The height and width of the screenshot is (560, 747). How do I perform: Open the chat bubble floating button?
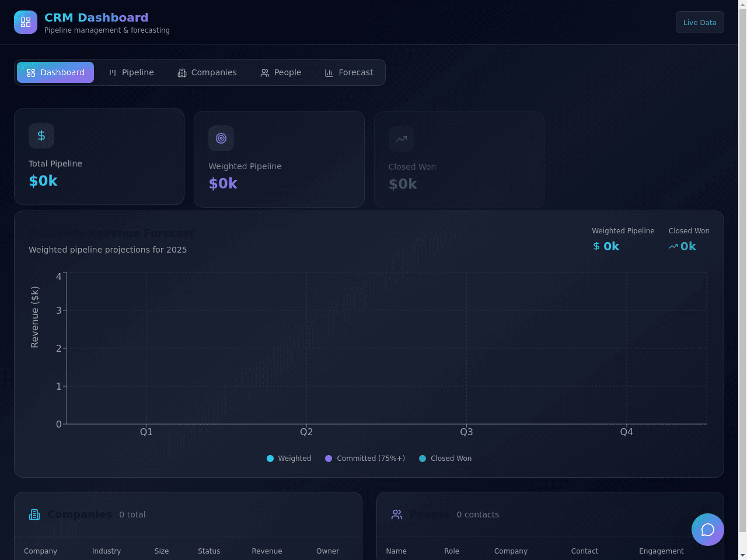click(708, 530)
